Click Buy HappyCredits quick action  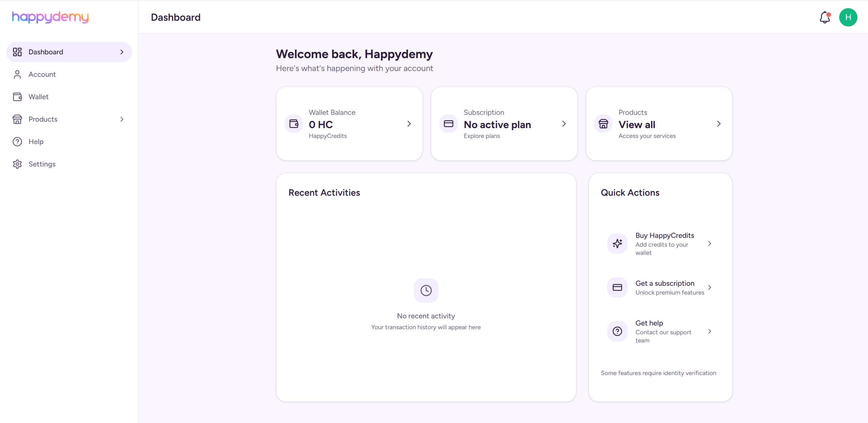pos(665,235)
